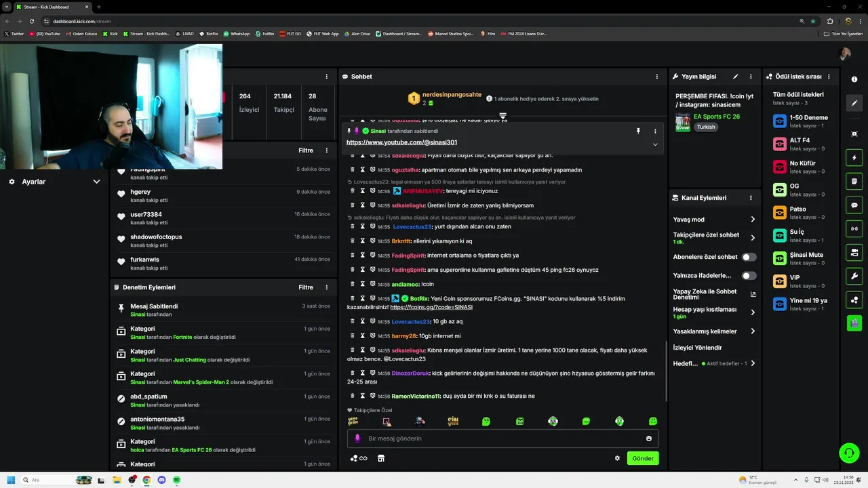Screen dimensions: 868x488
Task: Delete Lovecactus23's '10 gb az aq' message
Action: click(353, 321)
